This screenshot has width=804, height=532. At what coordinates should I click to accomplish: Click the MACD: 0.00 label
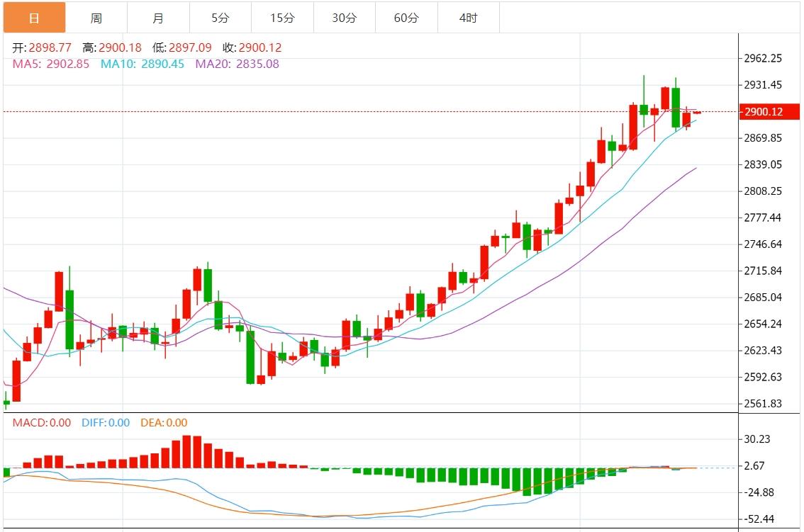[42, 423]
